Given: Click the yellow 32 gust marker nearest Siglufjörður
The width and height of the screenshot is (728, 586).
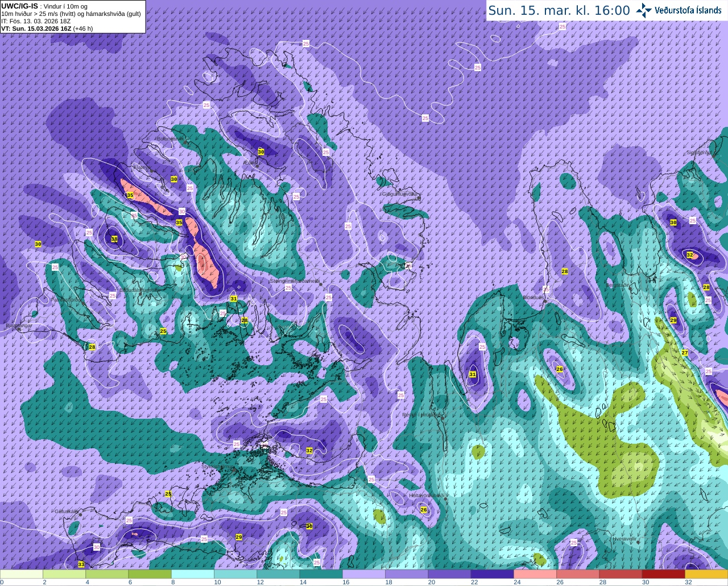Looking at the screenshot, I should coord(690,255).
